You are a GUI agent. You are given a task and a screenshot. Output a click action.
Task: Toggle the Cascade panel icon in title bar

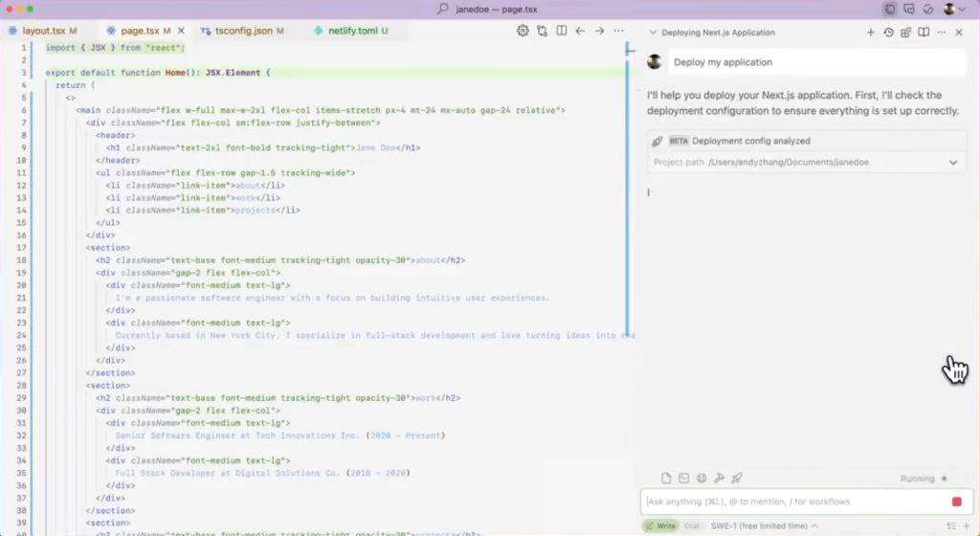click(890, 9)
